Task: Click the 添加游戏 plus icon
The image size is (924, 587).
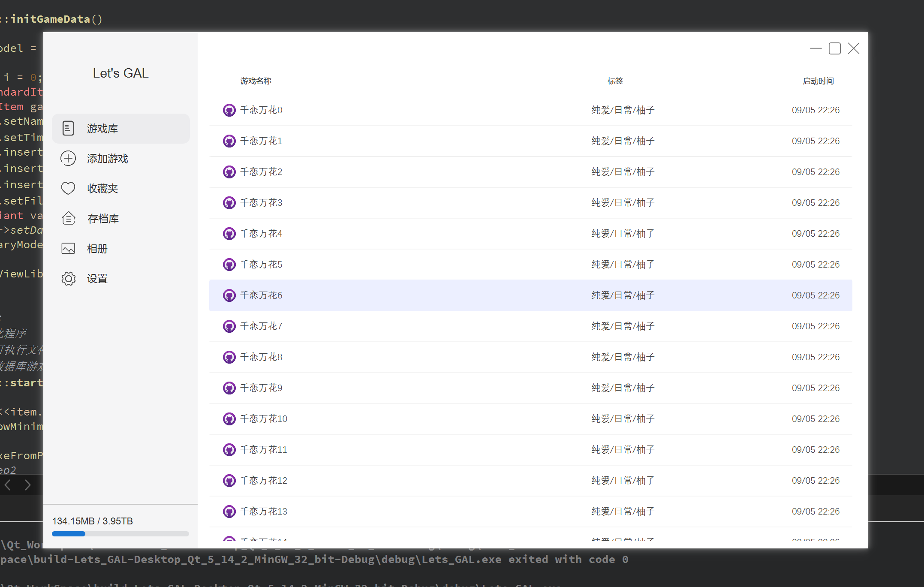Action: click(68, 158)
